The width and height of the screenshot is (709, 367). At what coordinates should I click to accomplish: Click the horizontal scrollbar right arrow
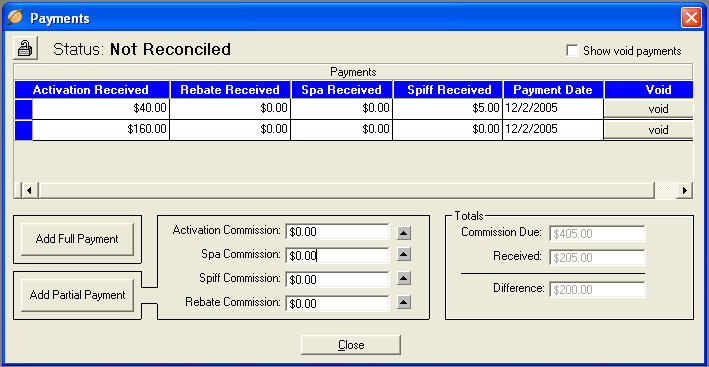(x=685, y=190)
